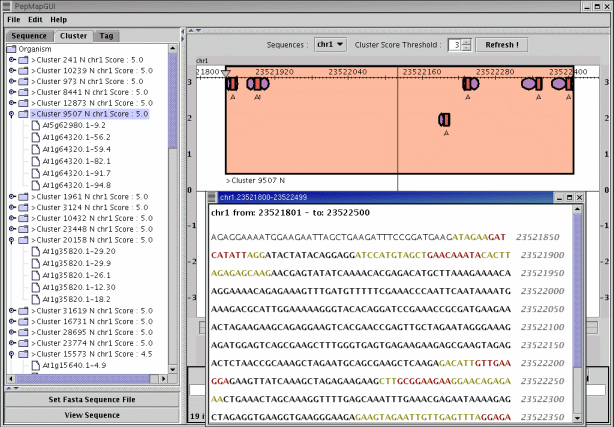
Task: Click sequence window scrollbar down arrow
Action: (577, 418)
